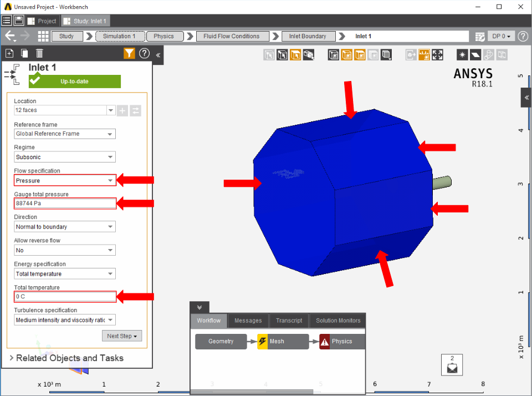Viewport: 532px width, 396px height.
Task: Save the project with the floppy disk icon
Action: (x=19, y=21)
